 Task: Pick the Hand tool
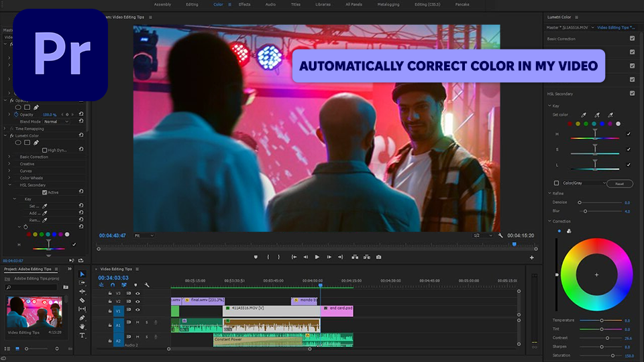click(x=83, y=326)
